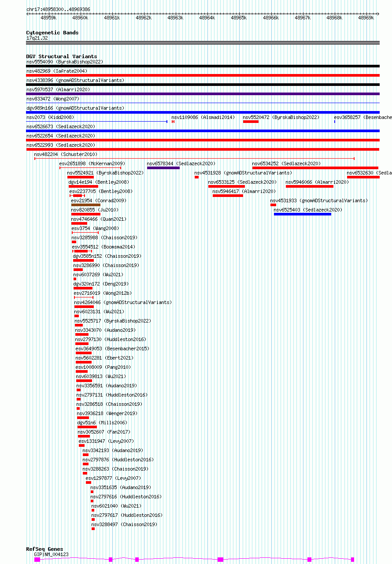
Task: Click nsv5946066 (Almarri2020) label
Action: tap(318, 182)
